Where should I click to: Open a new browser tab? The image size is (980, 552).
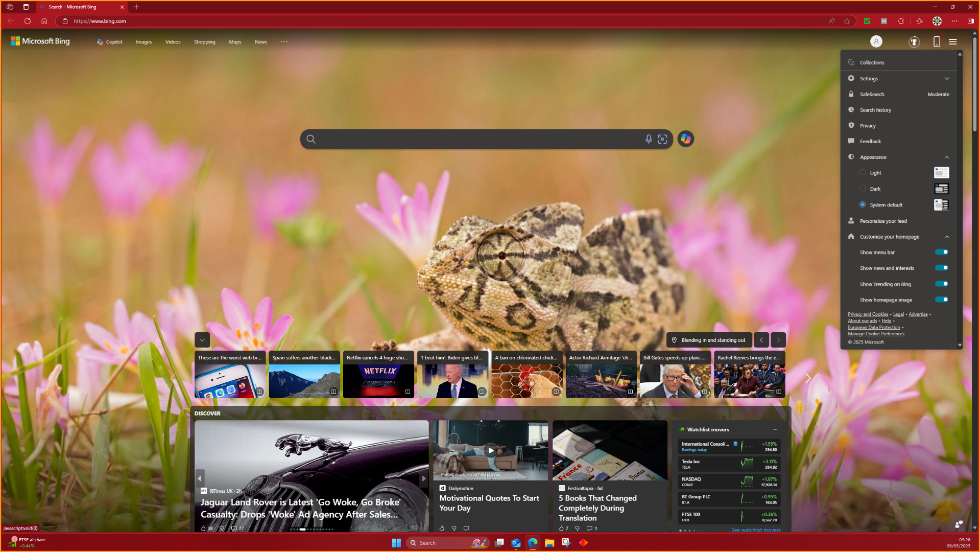(136, 7)
